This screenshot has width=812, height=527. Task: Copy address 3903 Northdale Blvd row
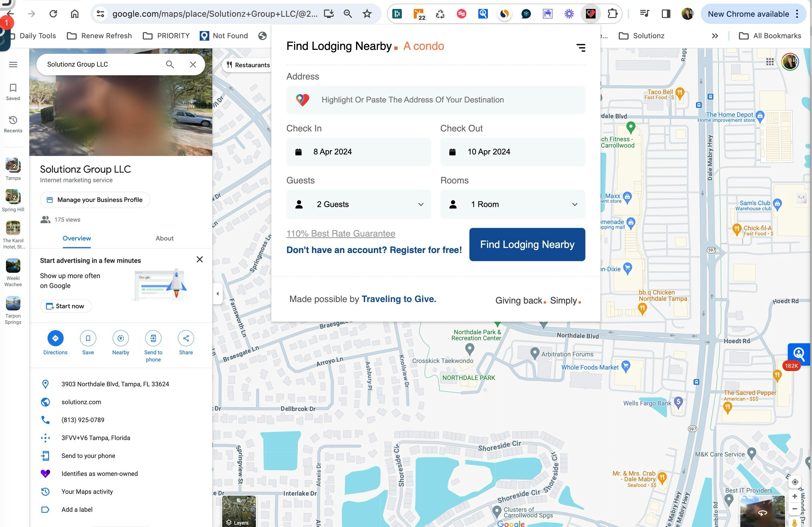[121, 384]
